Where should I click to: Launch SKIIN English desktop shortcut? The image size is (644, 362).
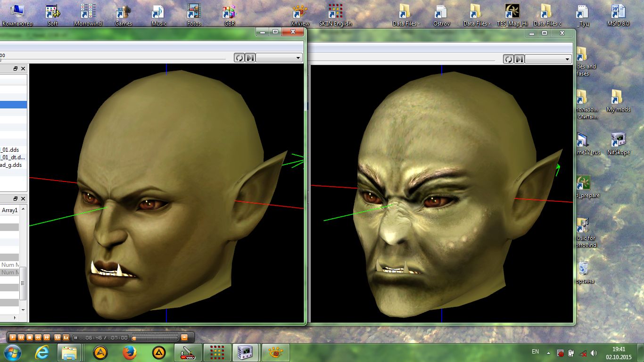(335, 14)
